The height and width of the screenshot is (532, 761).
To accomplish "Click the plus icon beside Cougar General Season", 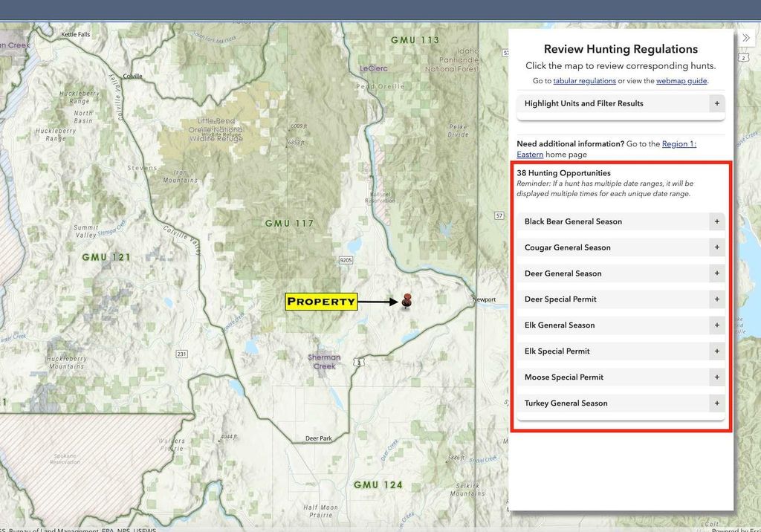I will 716,247.
